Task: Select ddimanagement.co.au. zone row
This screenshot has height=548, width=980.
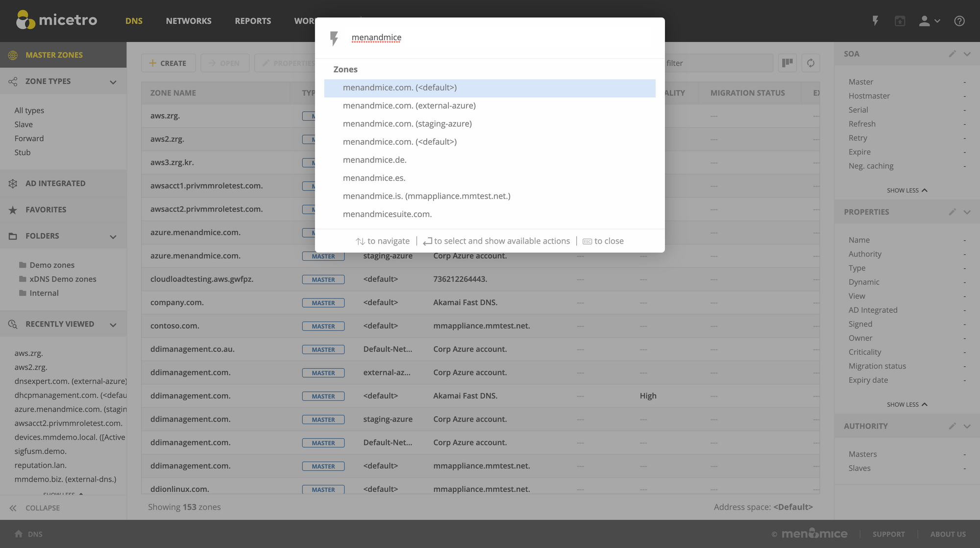Action: (x=480, y=349)
